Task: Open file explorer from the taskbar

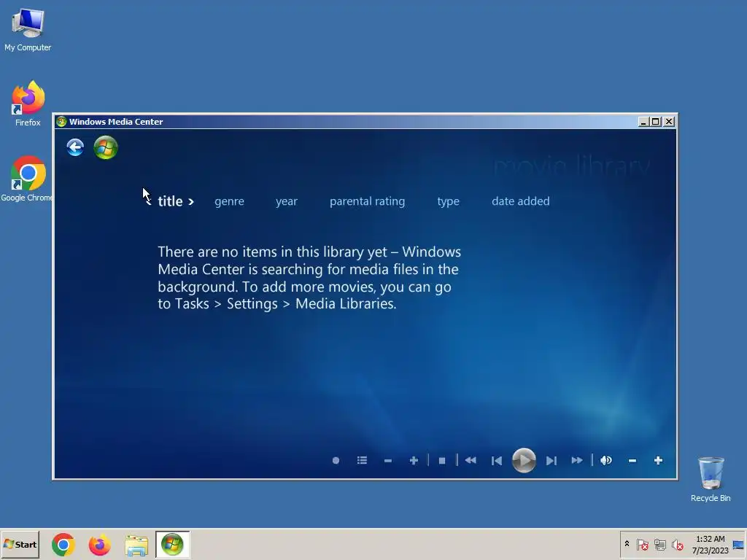Action: tap(136, 545)
